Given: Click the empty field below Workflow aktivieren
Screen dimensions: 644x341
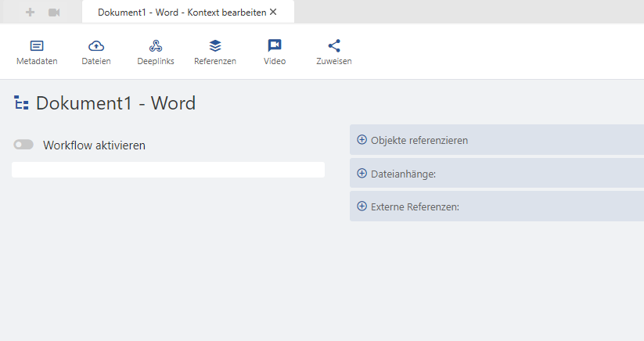Looking at the screenshot, I should [x=168, y=170].
